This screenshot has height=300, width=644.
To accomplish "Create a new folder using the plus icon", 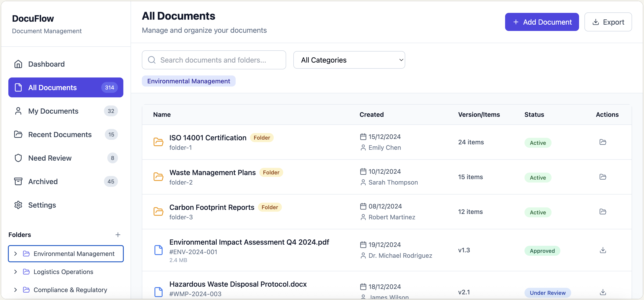I will point(118,235).
